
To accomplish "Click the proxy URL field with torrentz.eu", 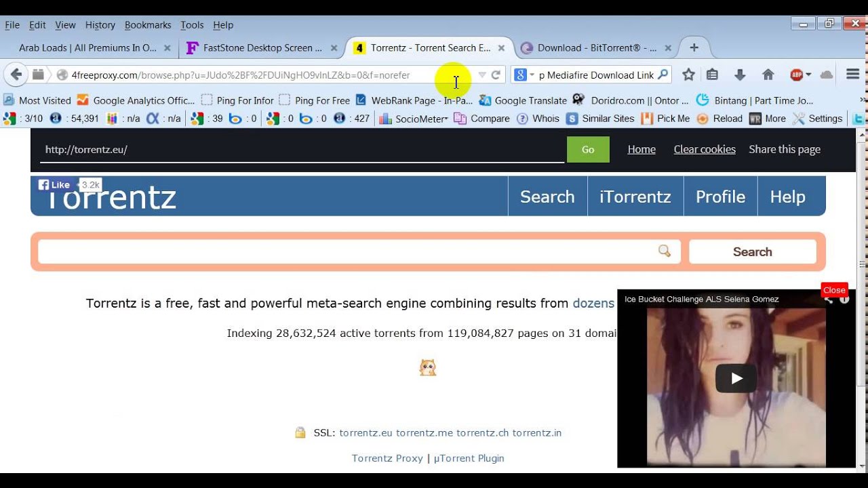I will [x=302, y=150].
